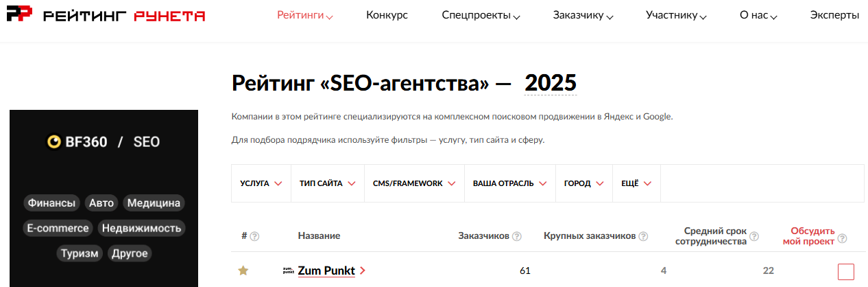Image resolution: width=868 pixels, height=287 pixels.
Task: Open the Ваша отрасль filter dropdown
Action: click(509, 183)
